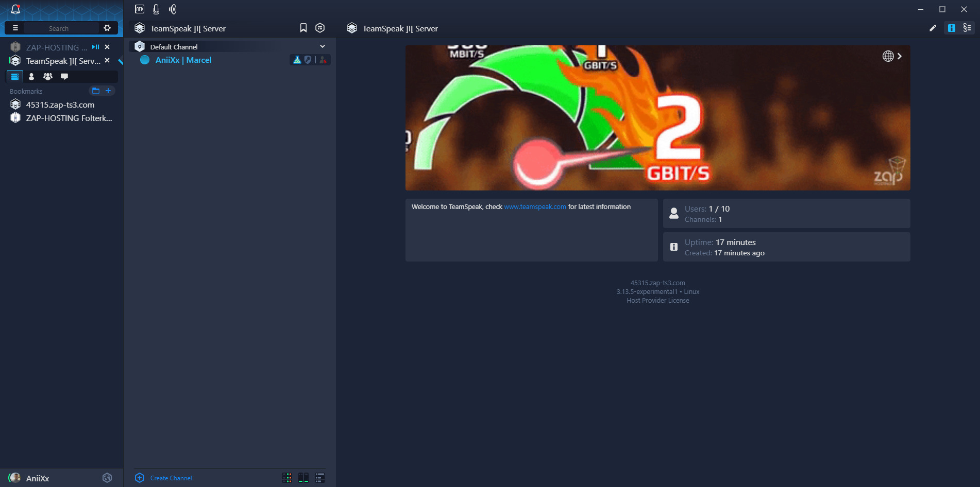Screen dimensions: 980x487
Task: Click the key shield badge on AniiXx
Action: click(308, 60)
